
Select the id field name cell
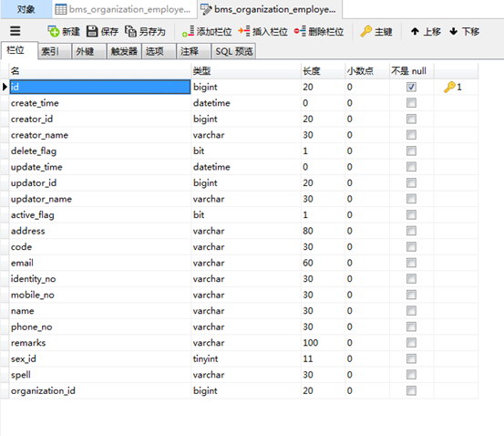coord(100,87)
